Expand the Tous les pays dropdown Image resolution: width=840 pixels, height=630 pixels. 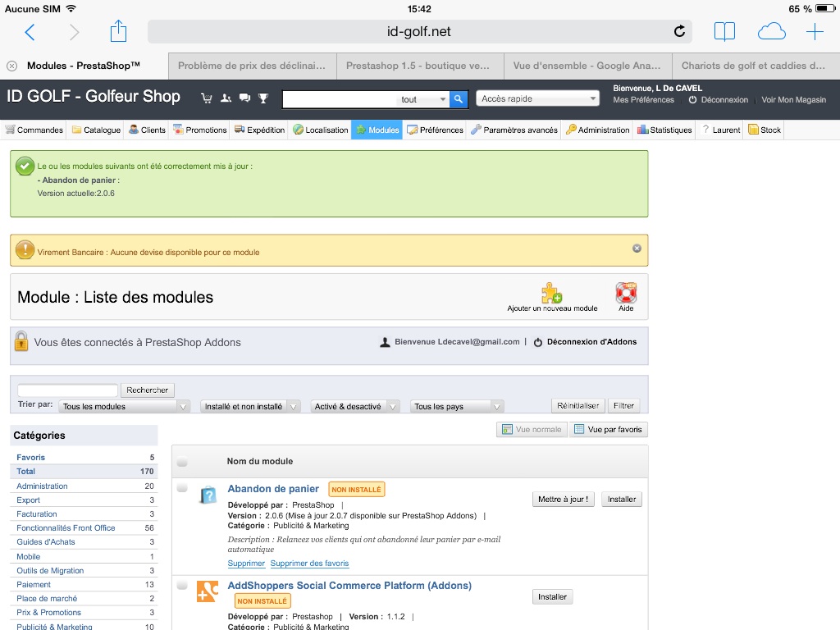pos(457,407)
